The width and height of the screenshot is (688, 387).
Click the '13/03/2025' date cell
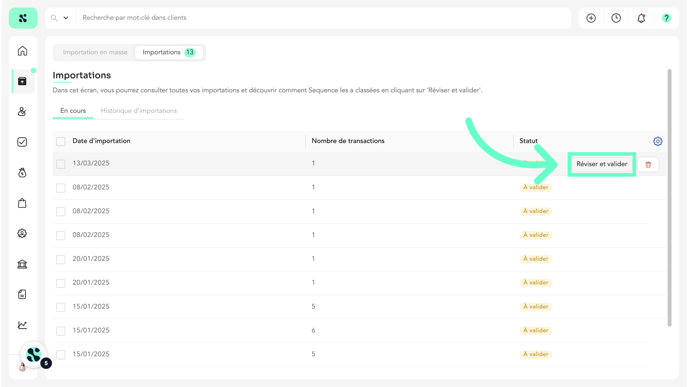91,163
